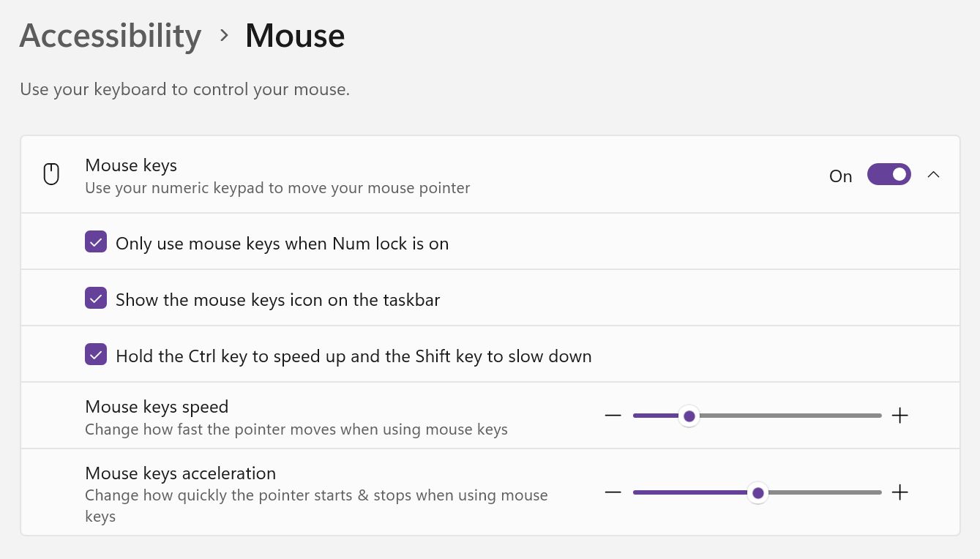Uncheck only use mouse keys when Num lock on
This screenshot has width=980, height=559.
(x=96, y=241)
